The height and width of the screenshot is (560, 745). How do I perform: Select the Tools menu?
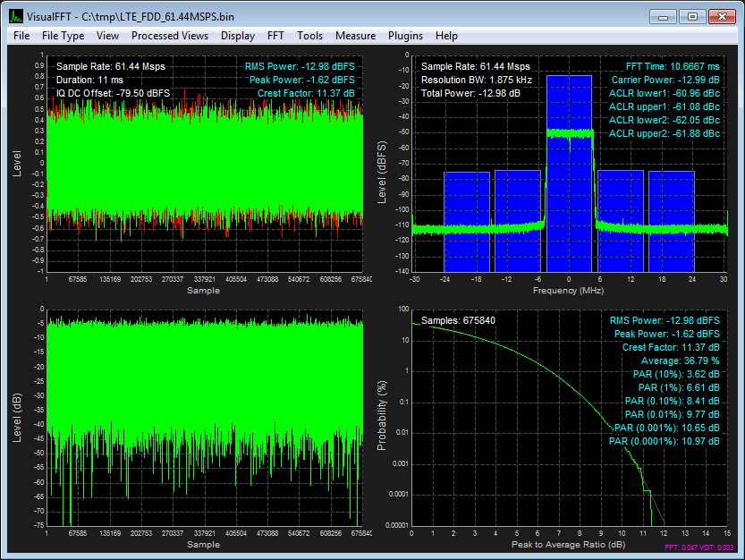(x=309, y=36)
